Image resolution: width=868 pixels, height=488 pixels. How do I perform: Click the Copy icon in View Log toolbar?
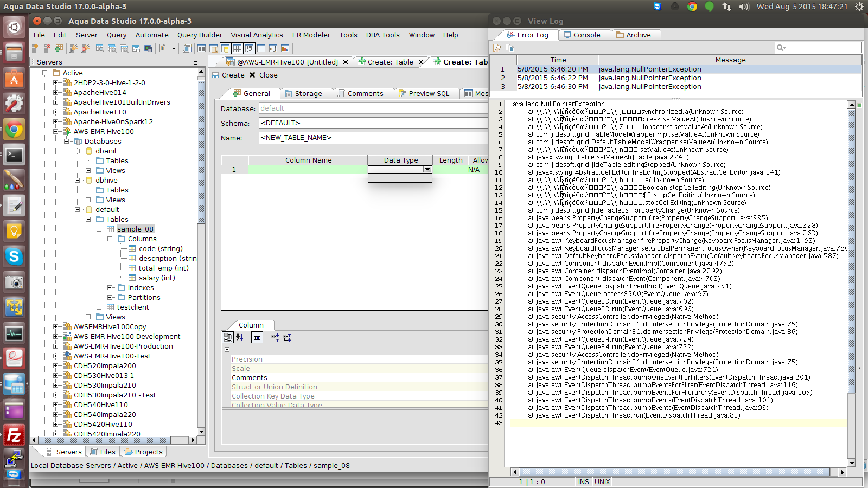(x=510, y=48)
